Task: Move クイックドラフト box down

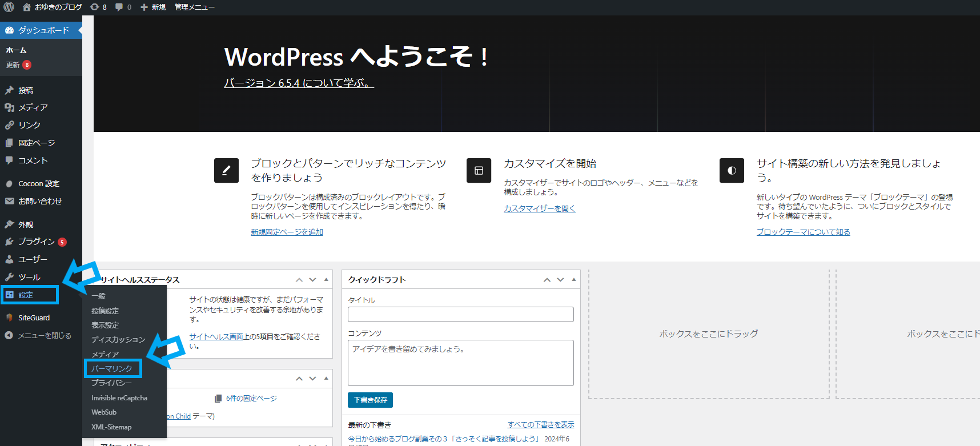Action: point(560,280)
